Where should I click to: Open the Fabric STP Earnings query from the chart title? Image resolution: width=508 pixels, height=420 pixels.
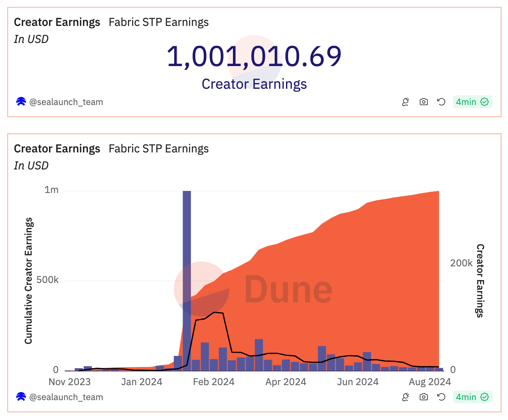158,148
